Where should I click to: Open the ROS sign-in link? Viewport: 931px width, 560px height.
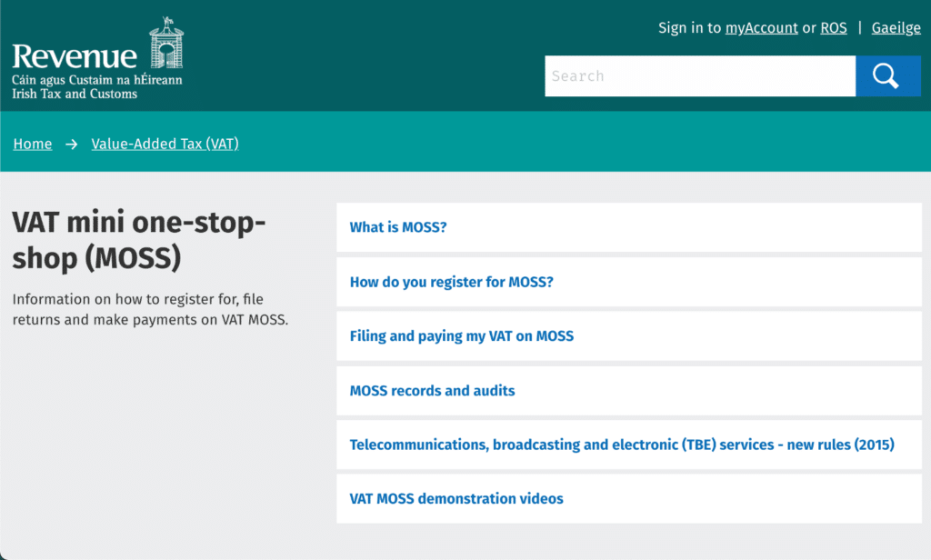click(833, 28)
